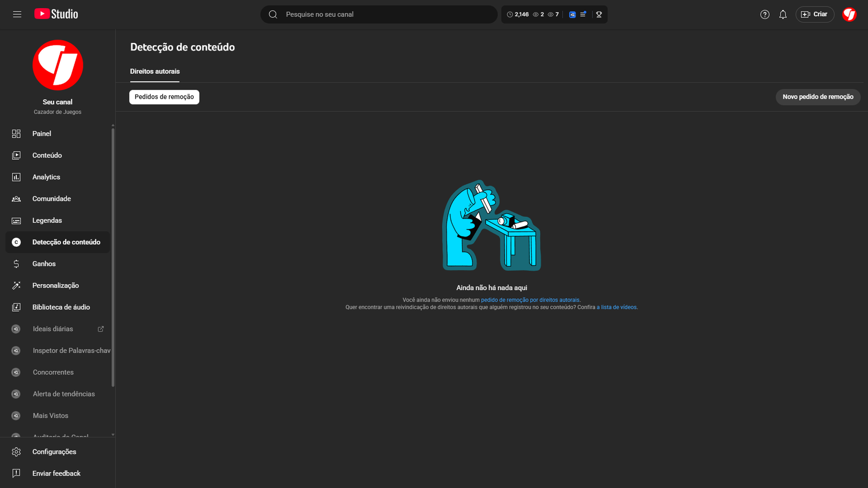The image size is (868, 488).
Task: Click the eye stat showing 7
Action: [553, 15]
